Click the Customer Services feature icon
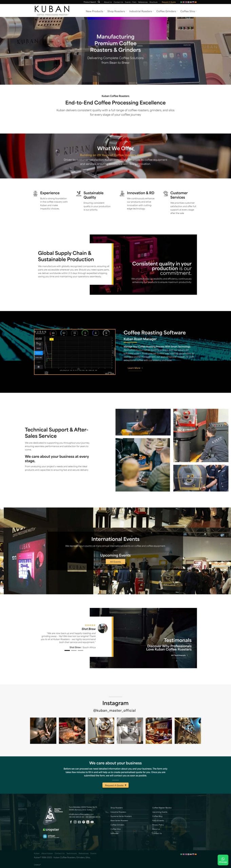Image resolution: width=231 pixels, height=868 pixels. [166, 194]
